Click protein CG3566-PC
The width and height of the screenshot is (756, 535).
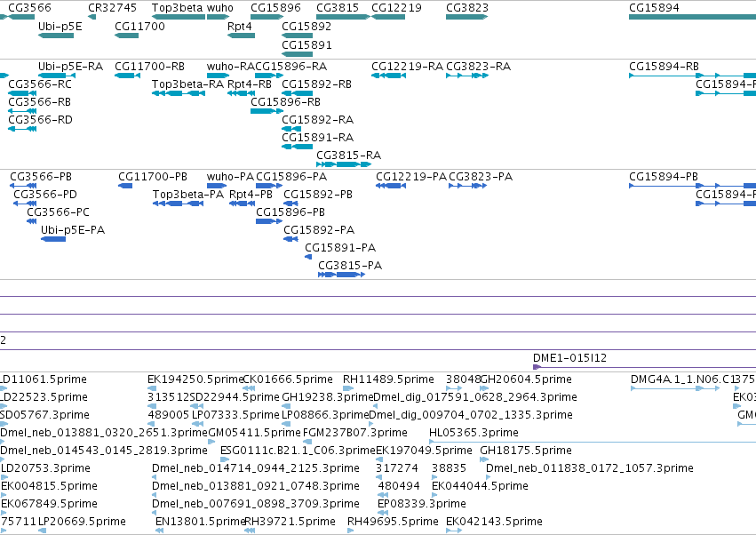(58, 212)
